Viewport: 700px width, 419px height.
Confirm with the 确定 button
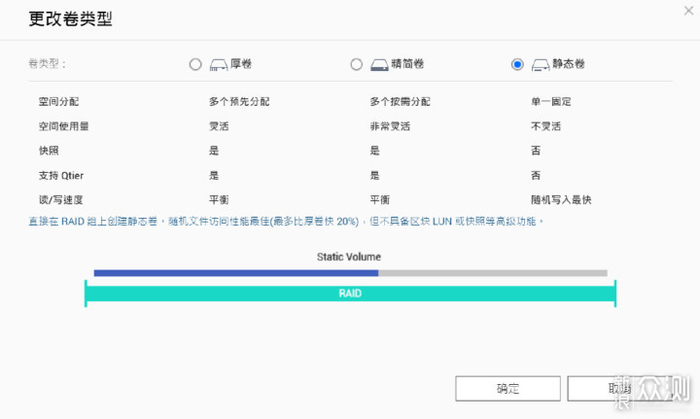507,388
